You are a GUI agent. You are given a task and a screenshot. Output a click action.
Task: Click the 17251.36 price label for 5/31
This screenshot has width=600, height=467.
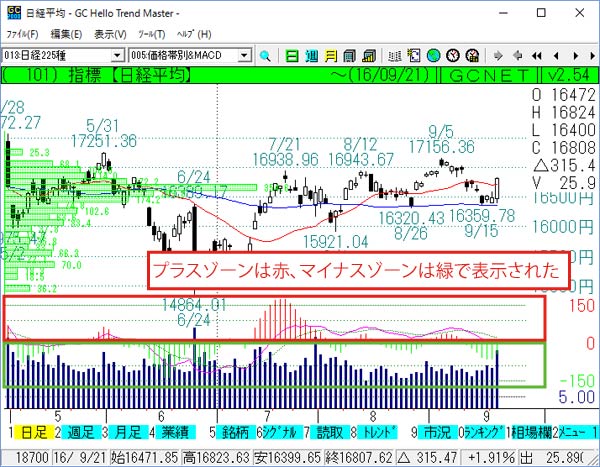click(104, 141)
